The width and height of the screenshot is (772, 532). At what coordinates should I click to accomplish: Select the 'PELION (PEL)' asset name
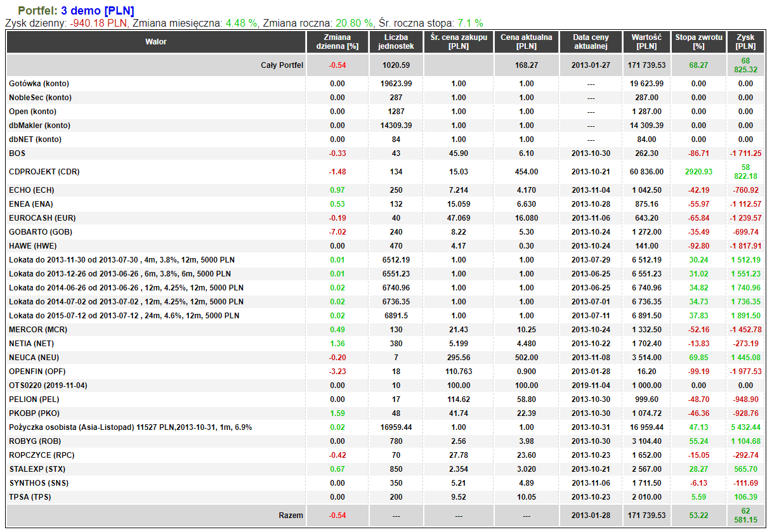[36, 399]
